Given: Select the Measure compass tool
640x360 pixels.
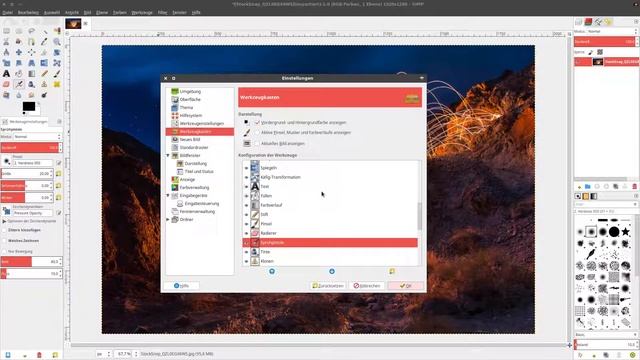Looking at the screenshot, I should click(6, 52).
